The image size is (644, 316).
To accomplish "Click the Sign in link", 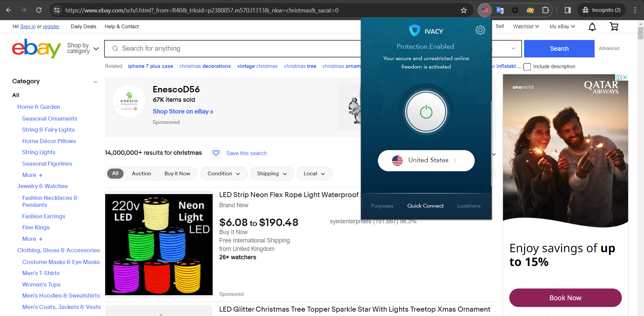I will click(28, 27).
